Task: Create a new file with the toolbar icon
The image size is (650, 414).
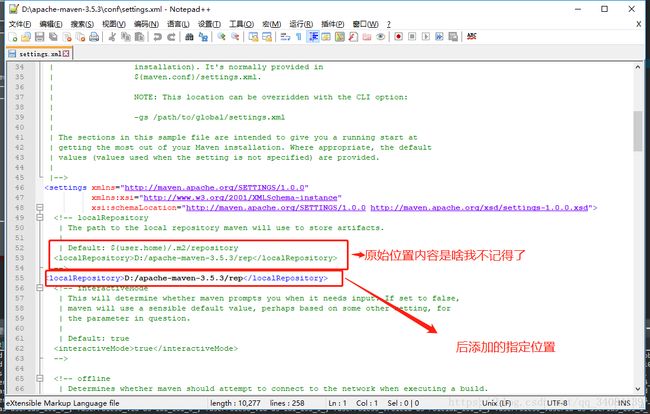Action: [13, 37]
